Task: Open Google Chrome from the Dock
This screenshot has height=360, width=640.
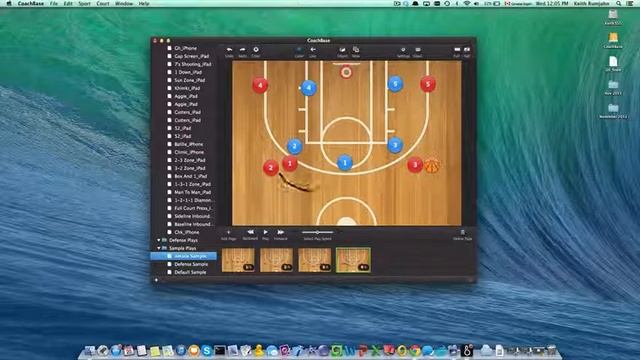Action: 415,350
